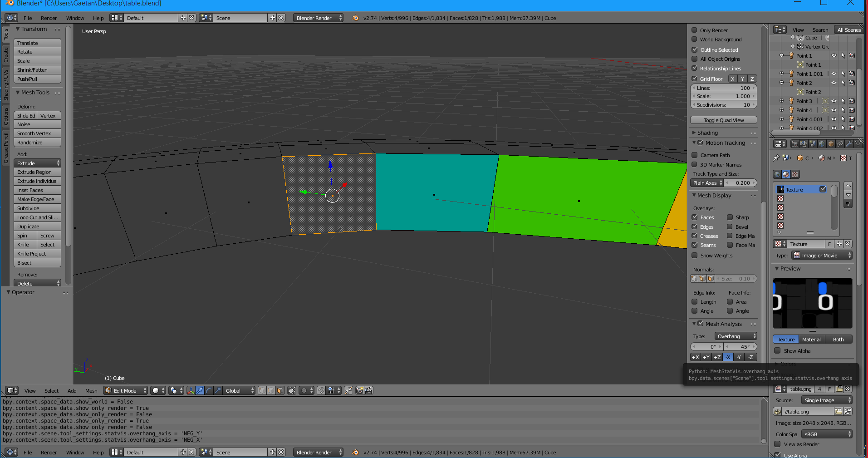Toggle Limit selection to visible icon
The height and width of the screenshot is (458, 868).
pyautogui.click(x=292, y=390)
